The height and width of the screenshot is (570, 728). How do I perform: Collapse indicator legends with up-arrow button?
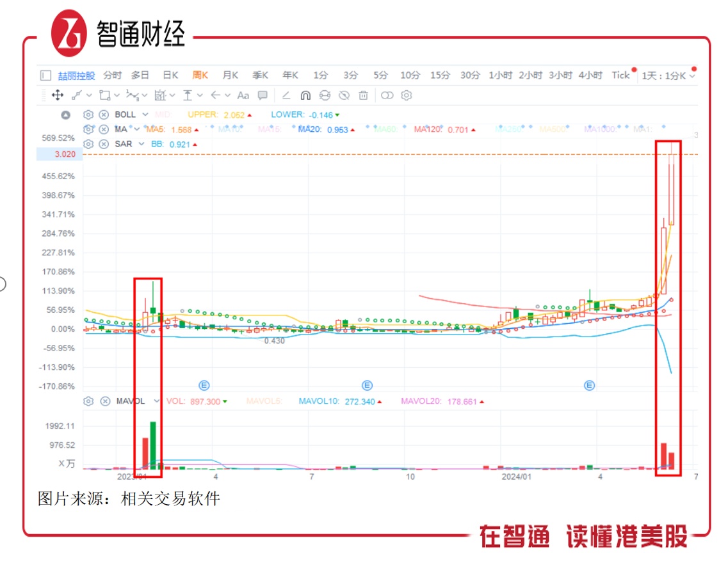(66, 115)
